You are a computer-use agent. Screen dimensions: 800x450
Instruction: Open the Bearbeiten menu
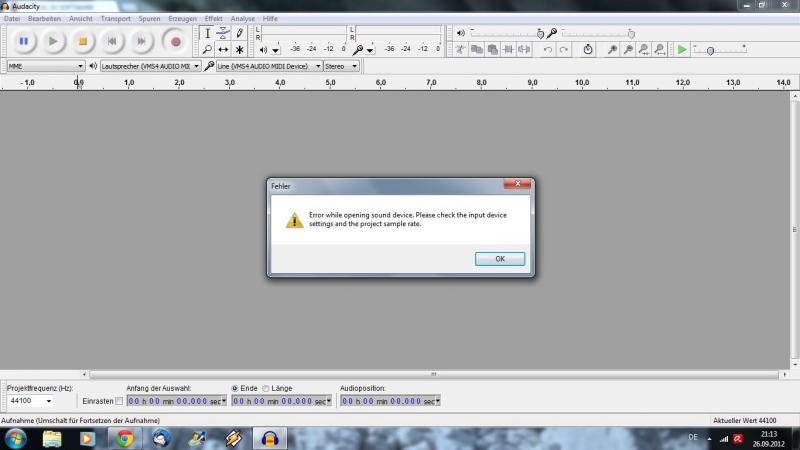(44, 19)
